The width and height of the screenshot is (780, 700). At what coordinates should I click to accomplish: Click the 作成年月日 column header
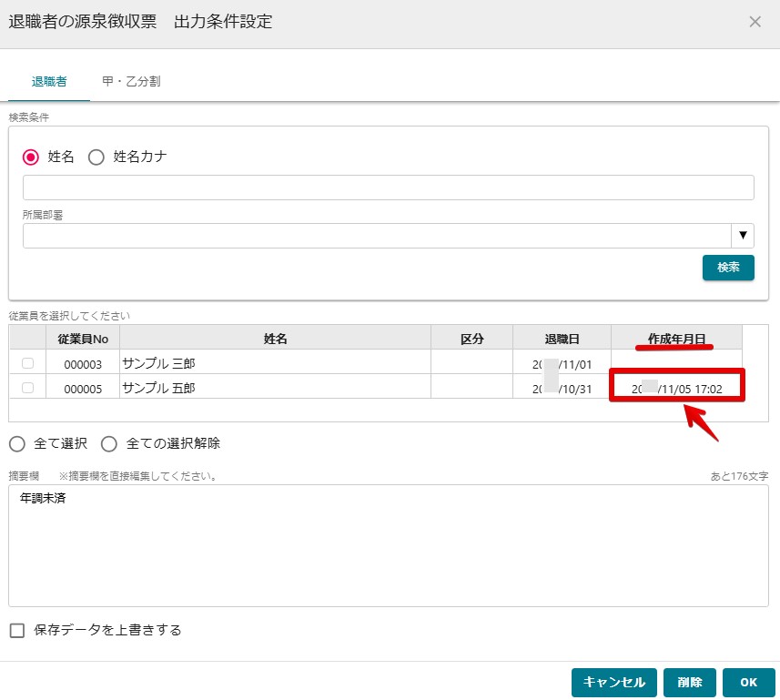pyautogui.click(x=676, y=339)
